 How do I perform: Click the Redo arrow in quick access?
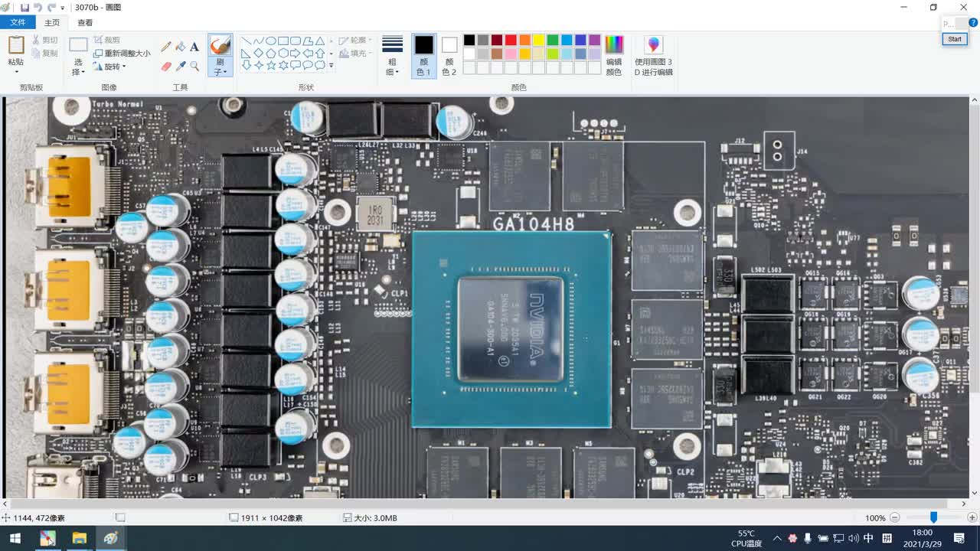[51, 7]
